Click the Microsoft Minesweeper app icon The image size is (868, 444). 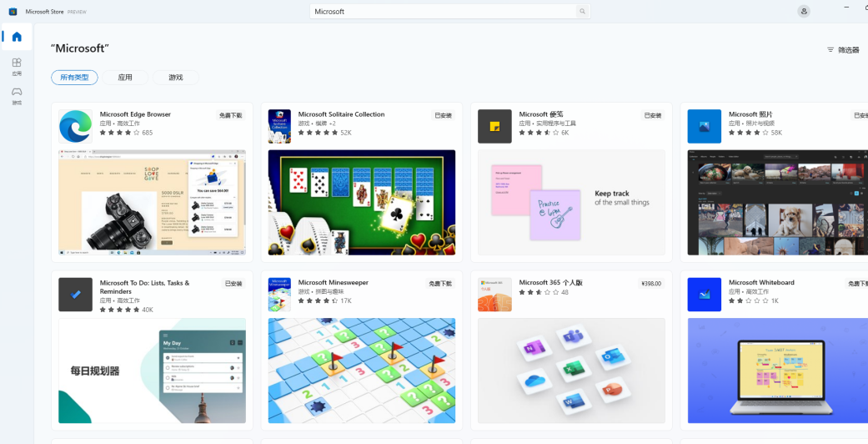279,295
